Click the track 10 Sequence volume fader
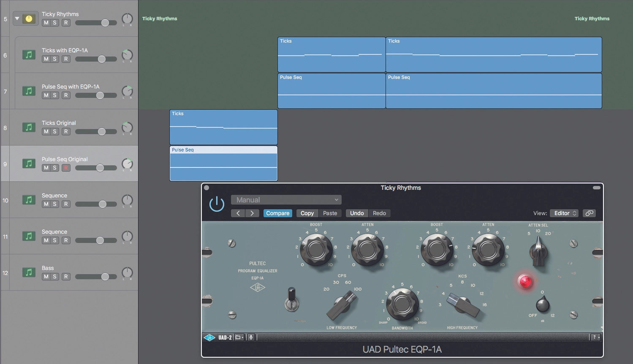 tap(102, 204)
